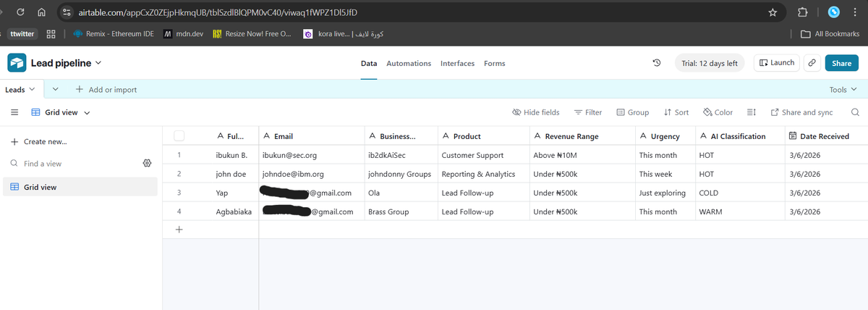Open Share and sync
Image resolution: width=868 pixels, height=310 pixels.
pos(802,112)
